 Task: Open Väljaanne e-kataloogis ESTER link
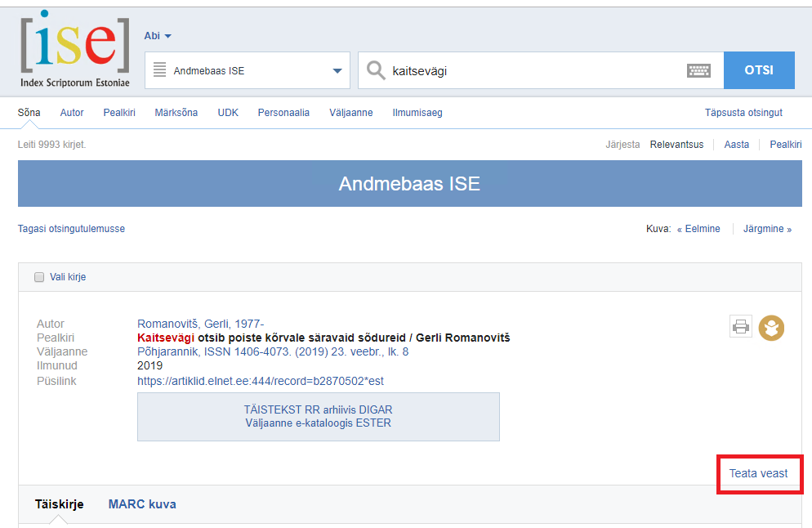319,423
